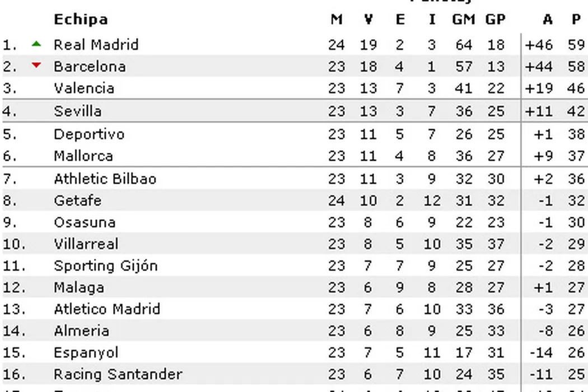Click Villarreal team name
The height and width of the screenshot is (392, 588).
(x=86, y=244)
